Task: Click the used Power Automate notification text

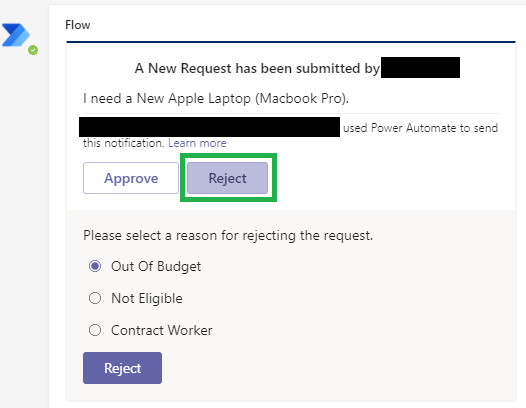Action: point(420,128)
